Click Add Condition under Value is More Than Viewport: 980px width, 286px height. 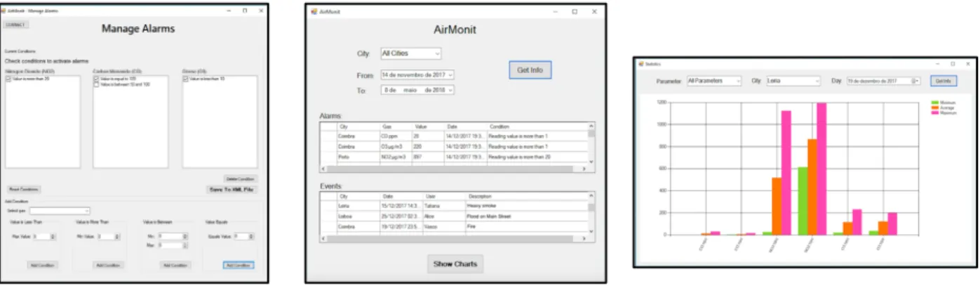[108, 265]
